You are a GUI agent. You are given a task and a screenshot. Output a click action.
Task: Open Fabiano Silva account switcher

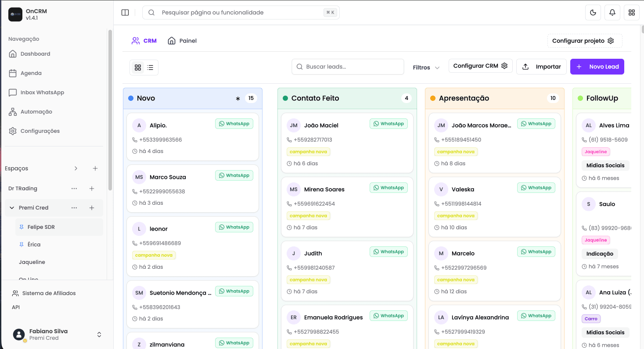57,335
